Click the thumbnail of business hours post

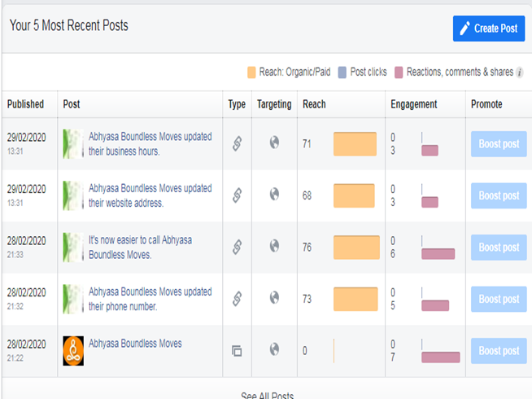click(x=73, y=143)
